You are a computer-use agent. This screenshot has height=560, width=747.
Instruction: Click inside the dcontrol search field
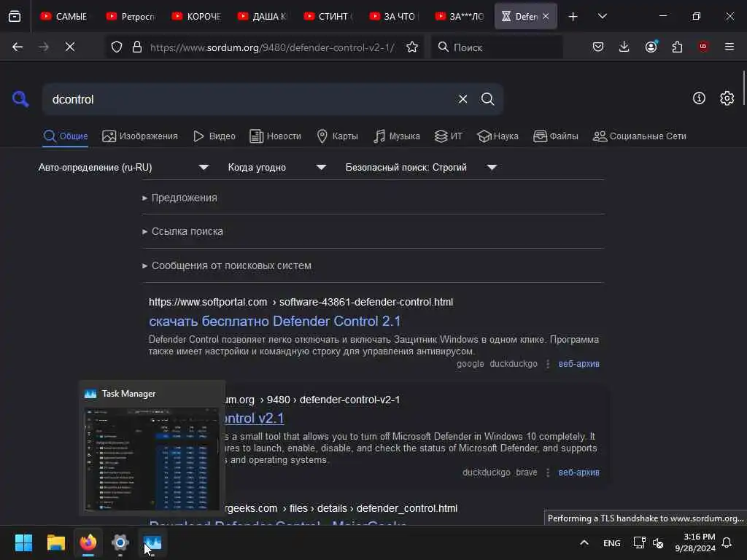click(250, 99)
